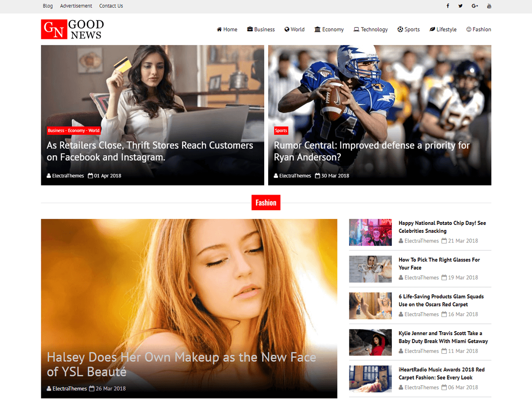Open the Contact Us link

pos(111,6)
